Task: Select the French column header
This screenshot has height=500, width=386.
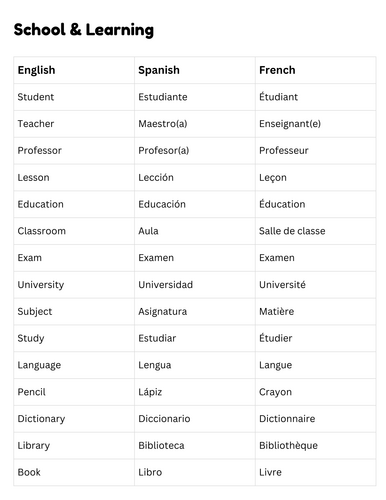Action: [315, 70]
